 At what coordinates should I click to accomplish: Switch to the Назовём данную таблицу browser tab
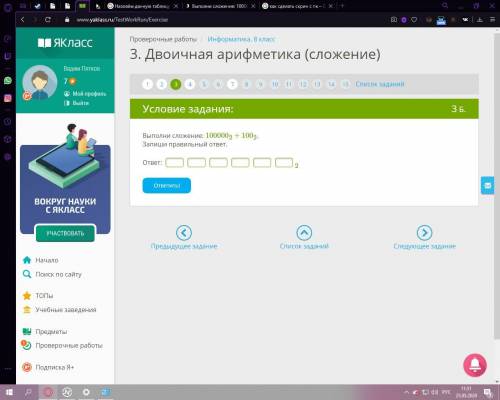142,6
